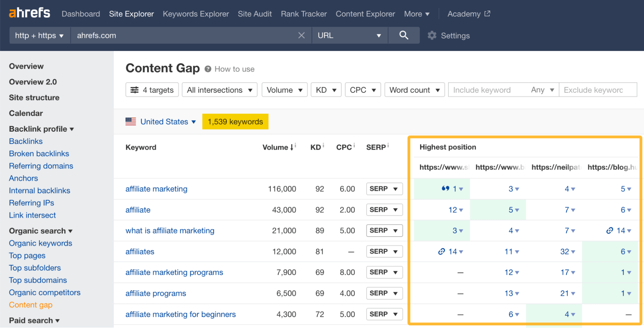The height and width of the screenshot is (328, 644).
Task: Click the info icon beside SERP column header
Action: click(388, 145)
